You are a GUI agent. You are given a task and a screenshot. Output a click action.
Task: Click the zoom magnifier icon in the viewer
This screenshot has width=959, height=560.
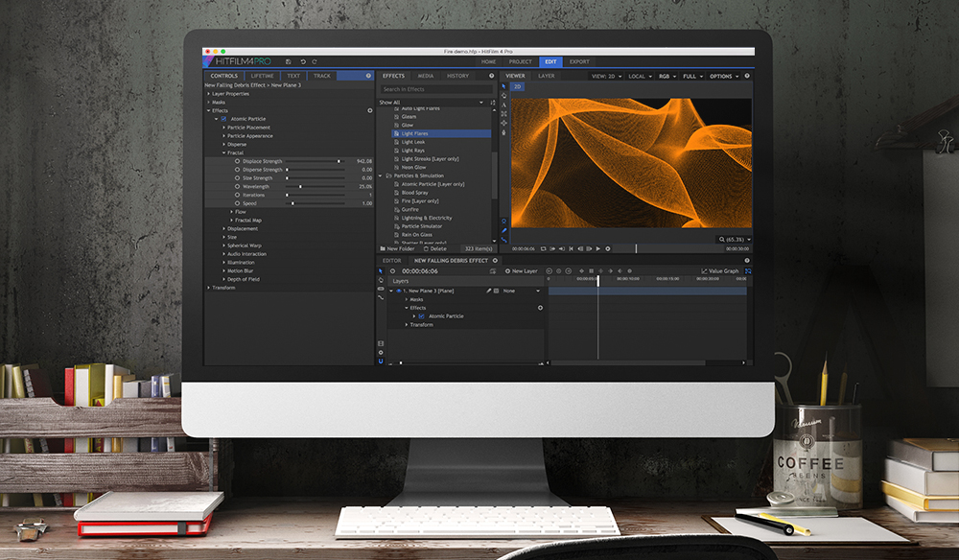[x=721, y=239]
